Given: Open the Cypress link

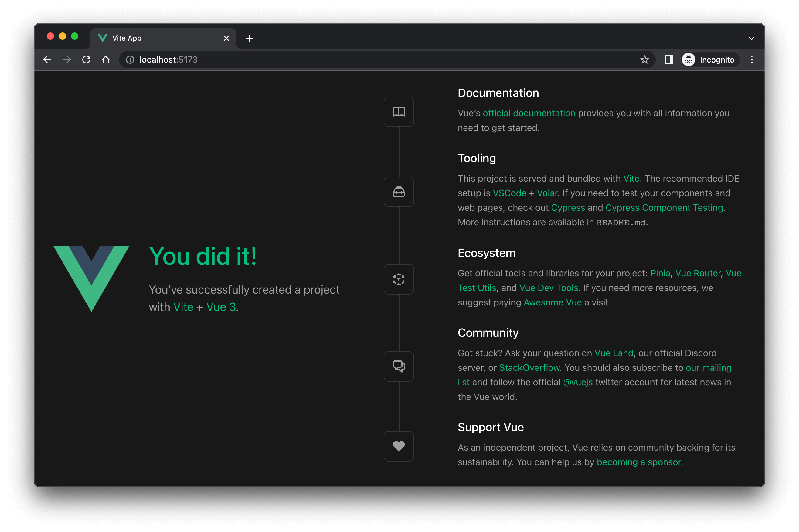Looking at the screenshot, I should [x=568, y=208].
